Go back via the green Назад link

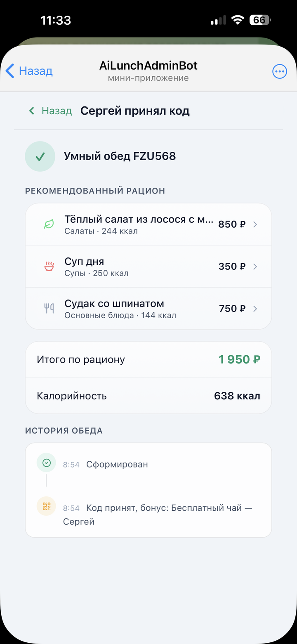[50, 111]
